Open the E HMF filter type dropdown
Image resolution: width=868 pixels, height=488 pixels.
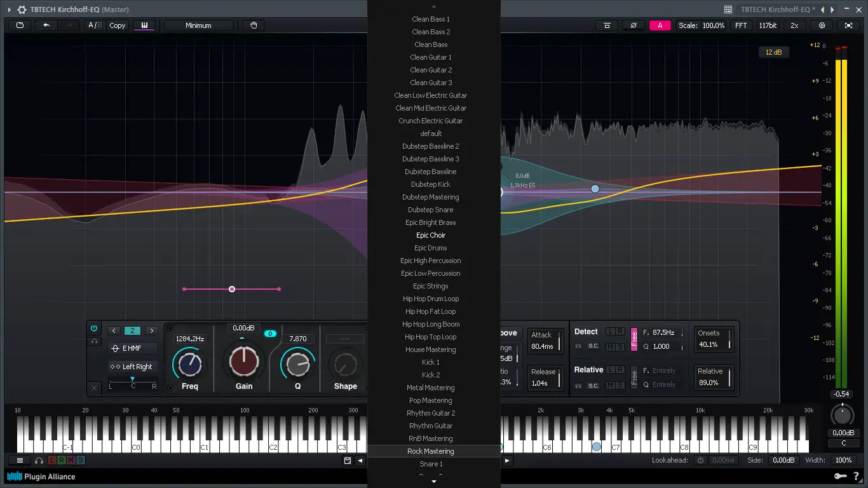tap(132, 348)
